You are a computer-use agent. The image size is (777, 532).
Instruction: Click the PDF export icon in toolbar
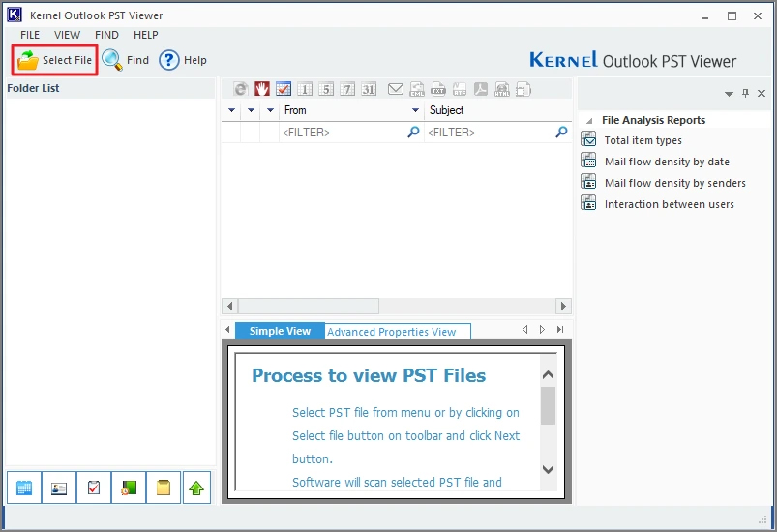click(x=482, y=89)
